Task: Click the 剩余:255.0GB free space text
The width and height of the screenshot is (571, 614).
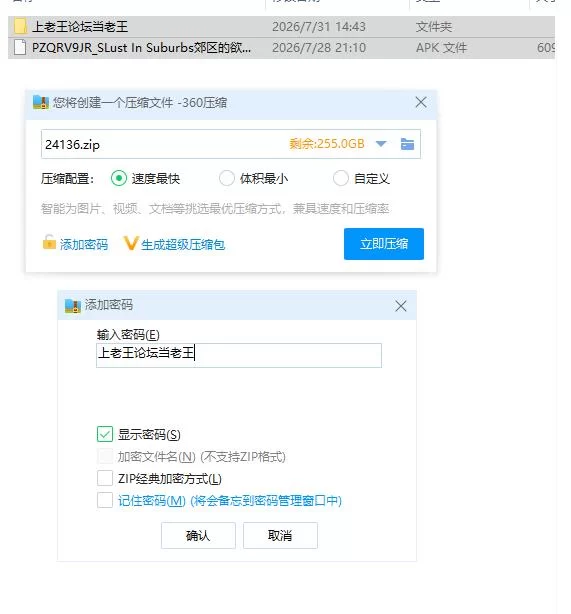Action: [327, 144]
